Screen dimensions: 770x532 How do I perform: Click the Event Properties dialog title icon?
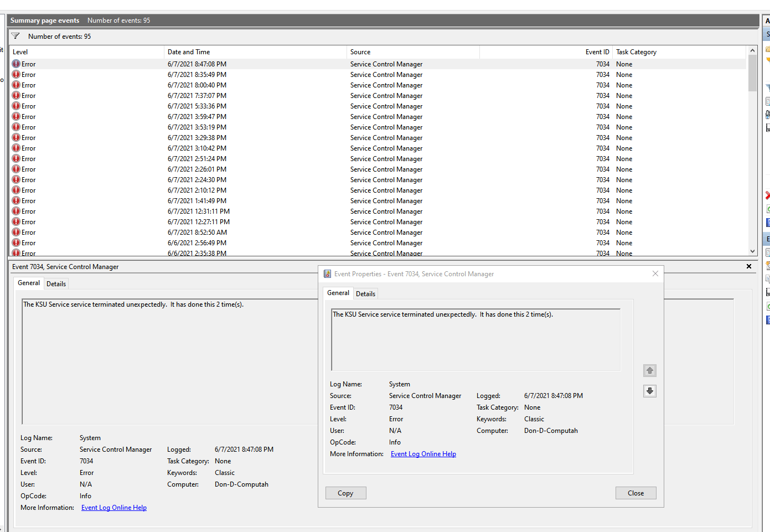327,274
